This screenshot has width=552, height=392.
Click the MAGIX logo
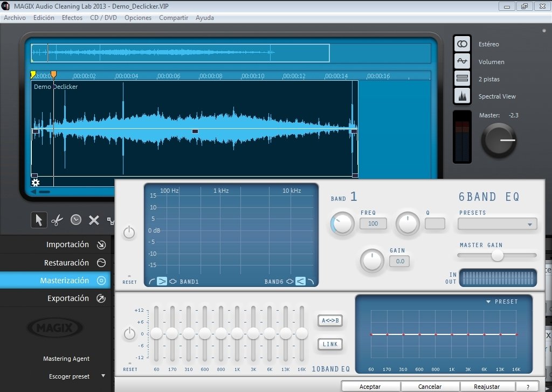(55, 328)
